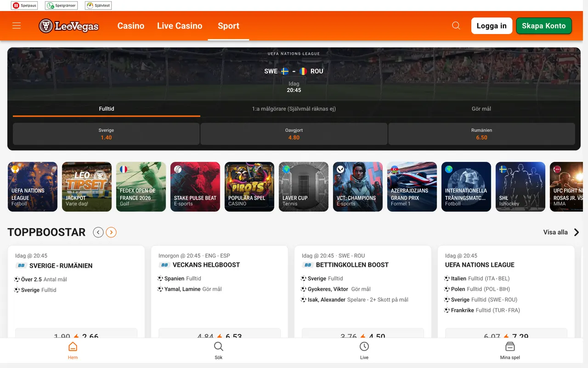Viewport: 588px width, 368px height.
Task: Select the Fulltid market tab
Action: tap(107, 109)
